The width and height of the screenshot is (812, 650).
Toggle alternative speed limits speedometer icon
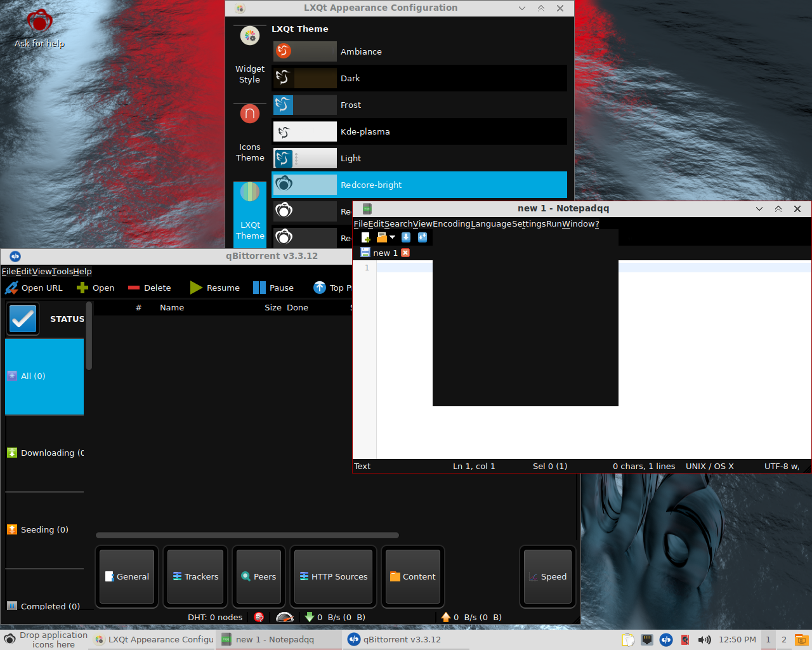pyautogui.click(x=285, y=617)
